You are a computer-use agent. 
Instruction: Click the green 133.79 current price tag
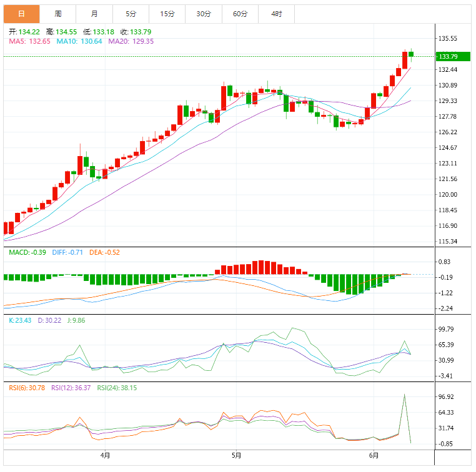pyautogui.click(x=453, y=56)
